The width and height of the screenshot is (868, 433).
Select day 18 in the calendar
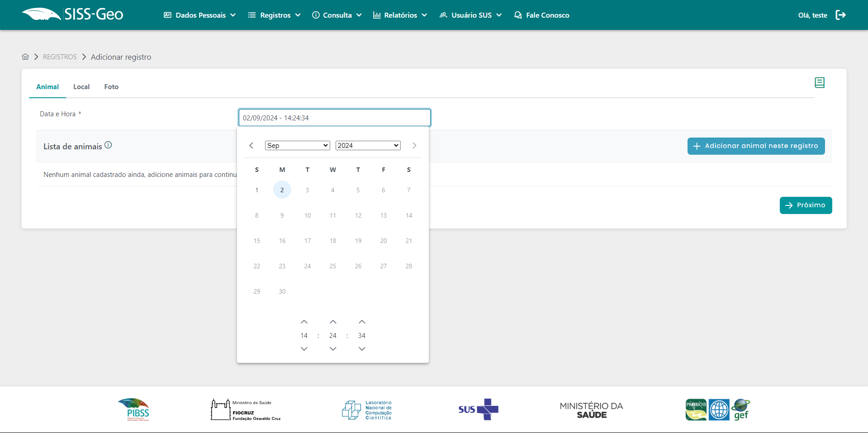tap(333, 241)
